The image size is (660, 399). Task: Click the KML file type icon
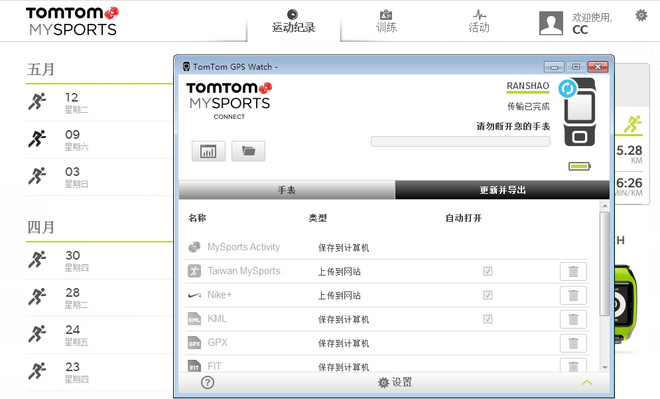194,319
